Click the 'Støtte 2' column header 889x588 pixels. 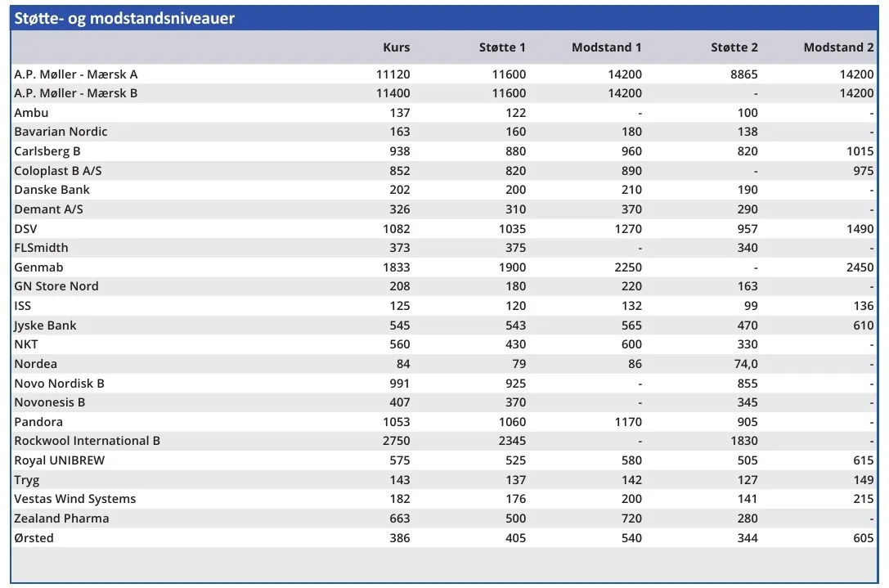pyautogui.click(x=734, y=47)
